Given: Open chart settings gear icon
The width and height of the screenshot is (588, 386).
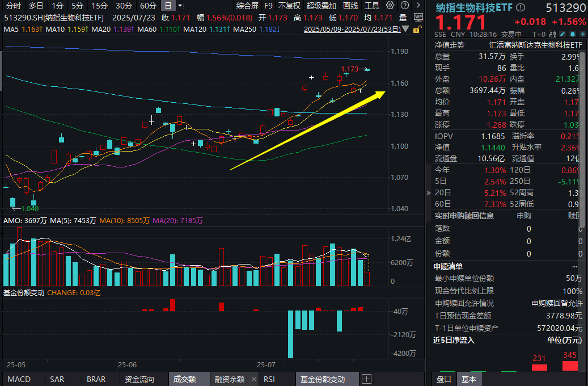Looking at the screenshot, I should (390, 6).
